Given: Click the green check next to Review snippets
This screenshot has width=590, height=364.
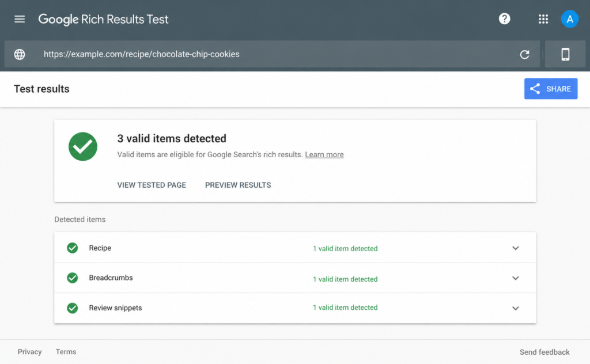Looking at the screenshot, I should coord(72,308).
